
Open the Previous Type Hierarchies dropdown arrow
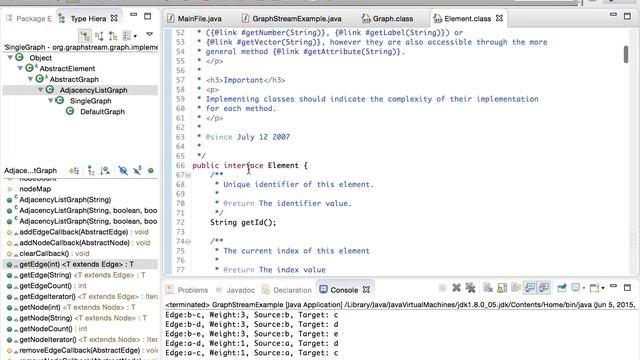click(x=135, y=36)
